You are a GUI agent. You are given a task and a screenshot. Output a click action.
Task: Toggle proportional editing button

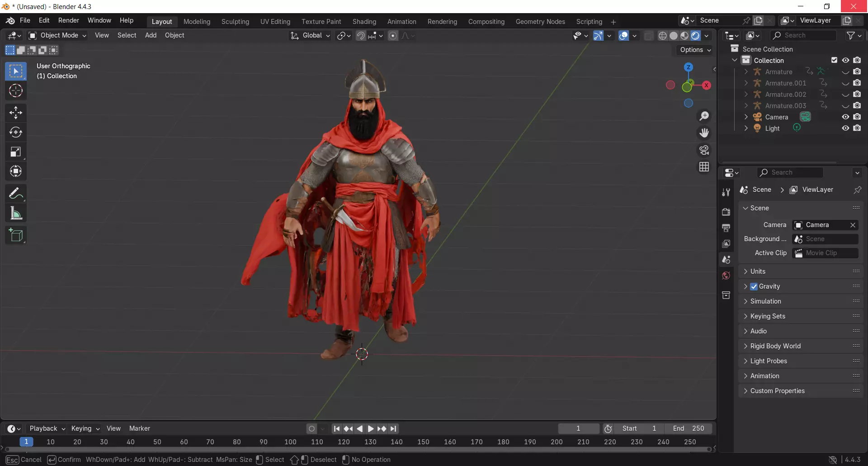click(x=393, y=36)
